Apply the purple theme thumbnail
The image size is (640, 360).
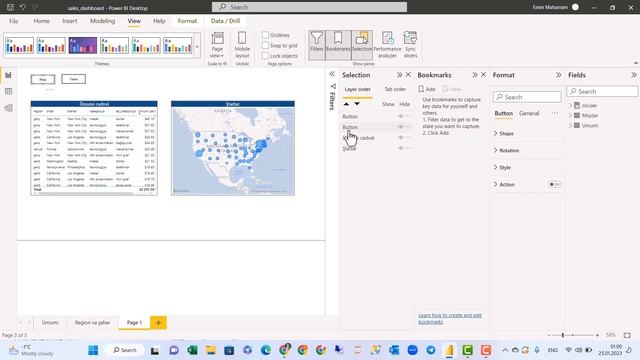pyautogui.click(x=82, y=45)
